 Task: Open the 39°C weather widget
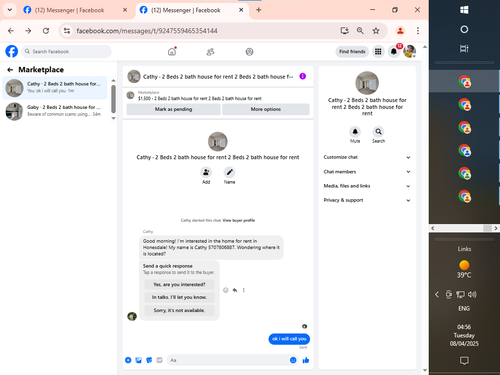(x=464, y=269)
